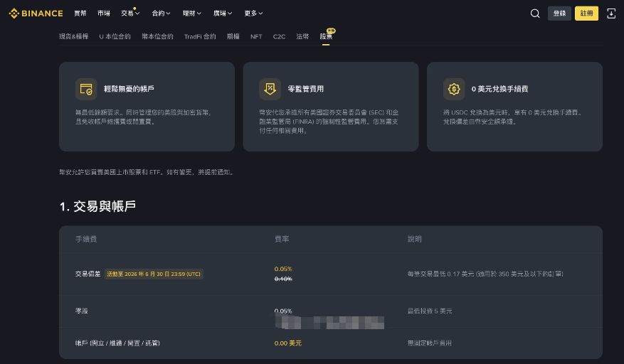This screenshot has height=364, width=624.
Task: Click the 輕鬆無憂的帳戶 card title
Action: coord(129,89)
